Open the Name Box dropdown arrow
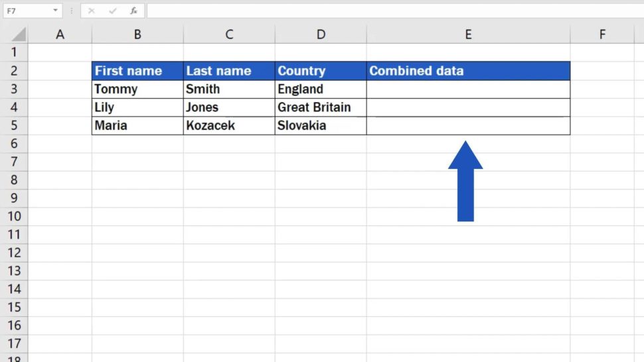Viewport: 644px width, 362px height. pos(55,11)
